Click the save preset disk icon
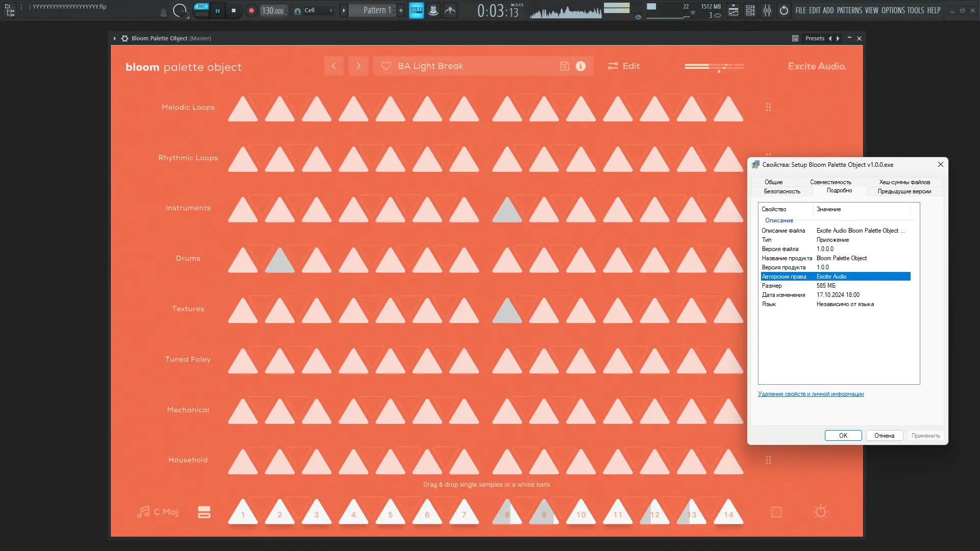This screenshot has width=980, height=551. (x=565, y=66)
